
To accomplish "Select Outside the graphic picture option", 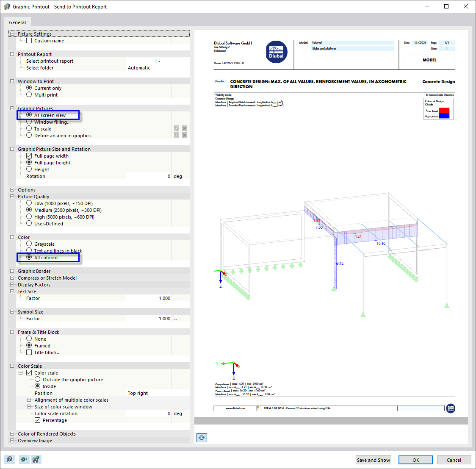I will (x=38, y=379).
